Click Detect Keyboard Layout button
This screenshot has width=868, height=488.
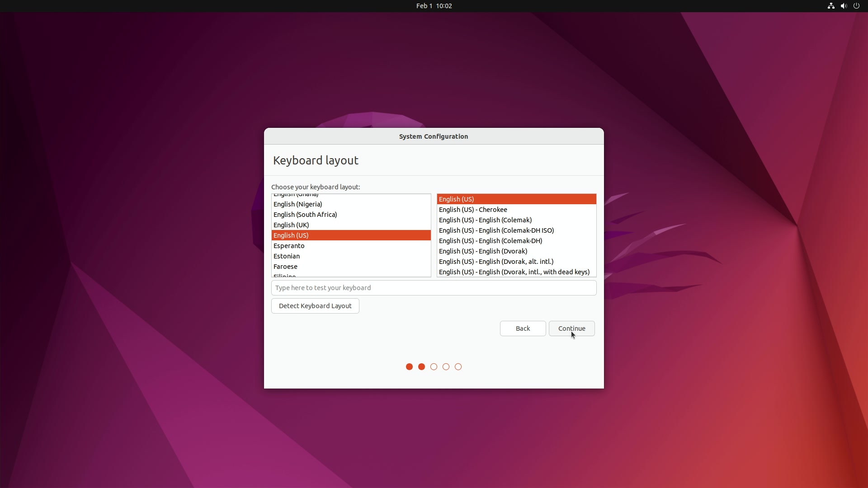pos(315,306)
